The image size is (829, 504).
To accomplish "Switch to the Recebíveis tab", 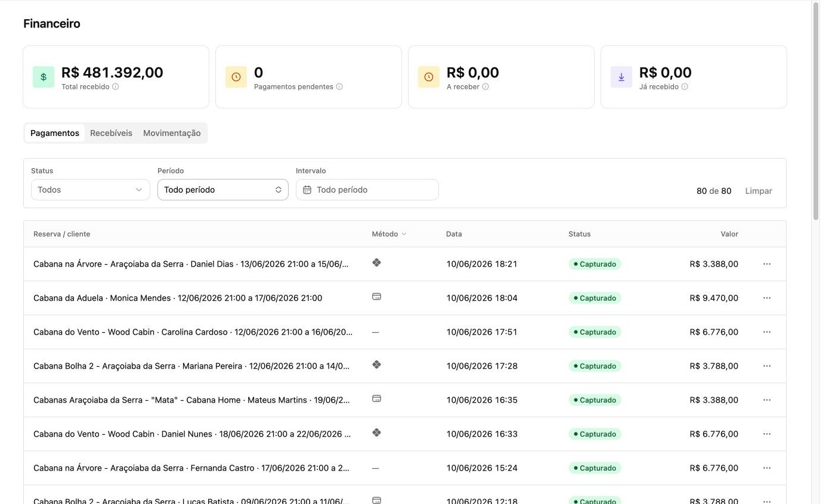I will point(111,133).
